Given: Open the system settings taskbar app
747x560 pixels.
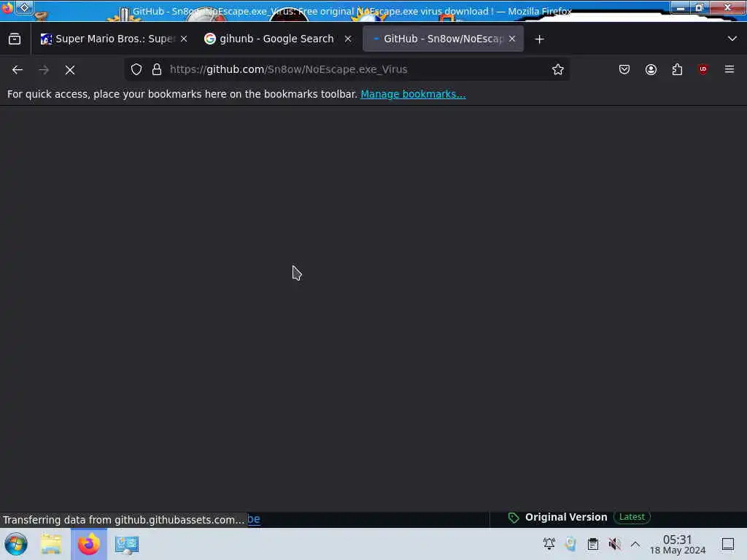Looking at the screenshot, I should 127,544.
